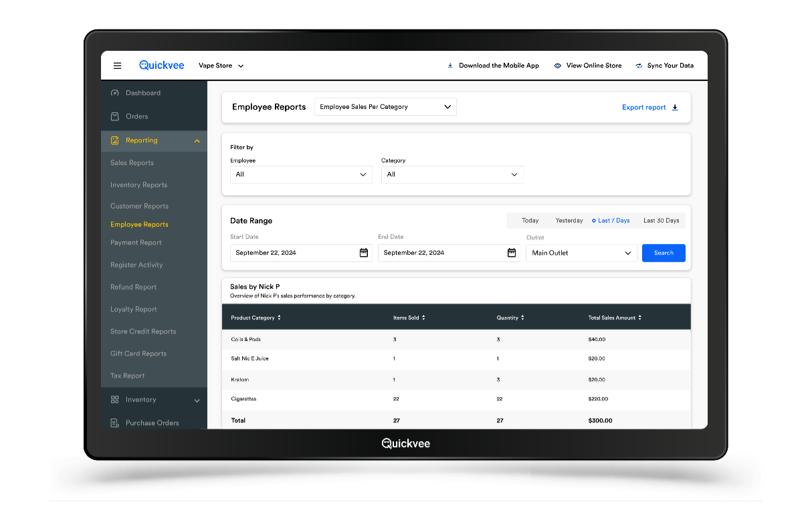Screen dimensions: 812x506
Task: Open Loyalty Report
Action: [x=134, y=309]
